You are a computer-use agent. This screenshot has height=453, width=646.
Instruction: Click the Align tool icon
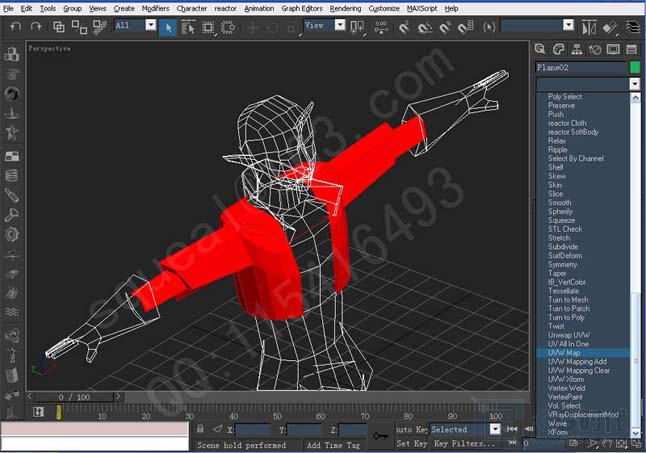pyautogui.click(x=609, y=28)
